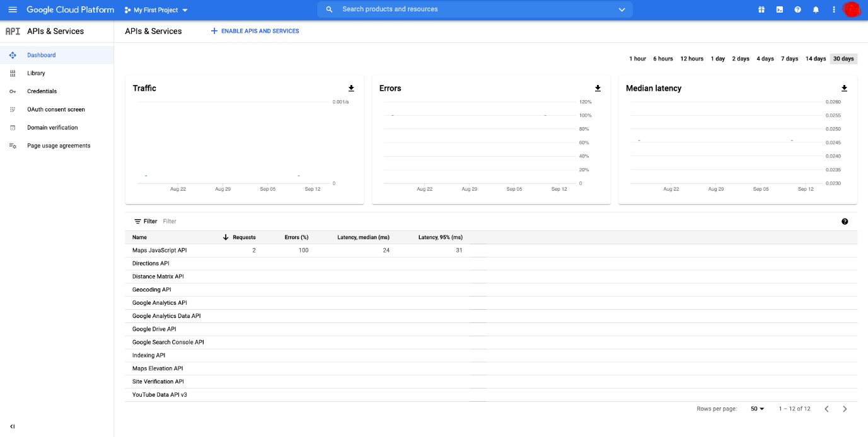Open the hamburger navigation menu

[x=13, y=9]
